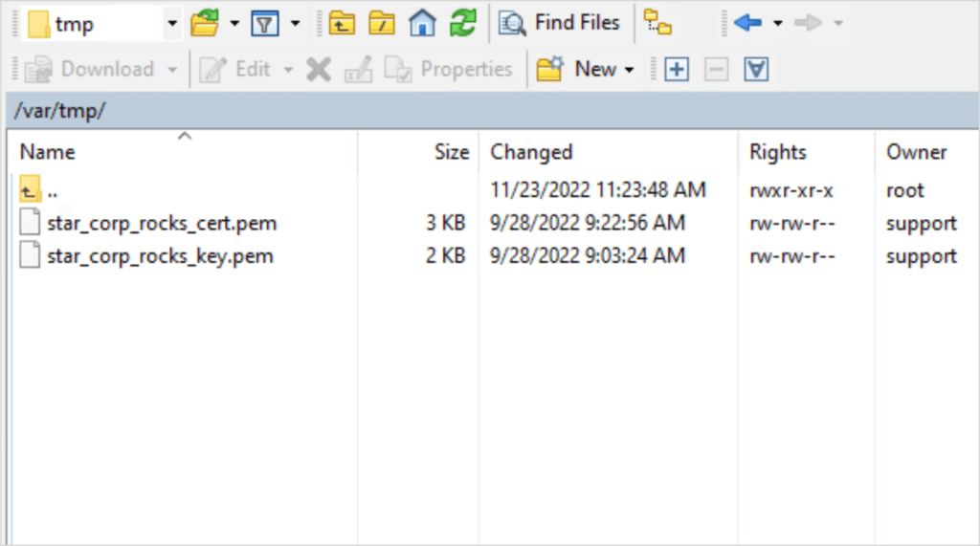Go to the root directory icon
The image size is (980, 546).
click(382, 23)
